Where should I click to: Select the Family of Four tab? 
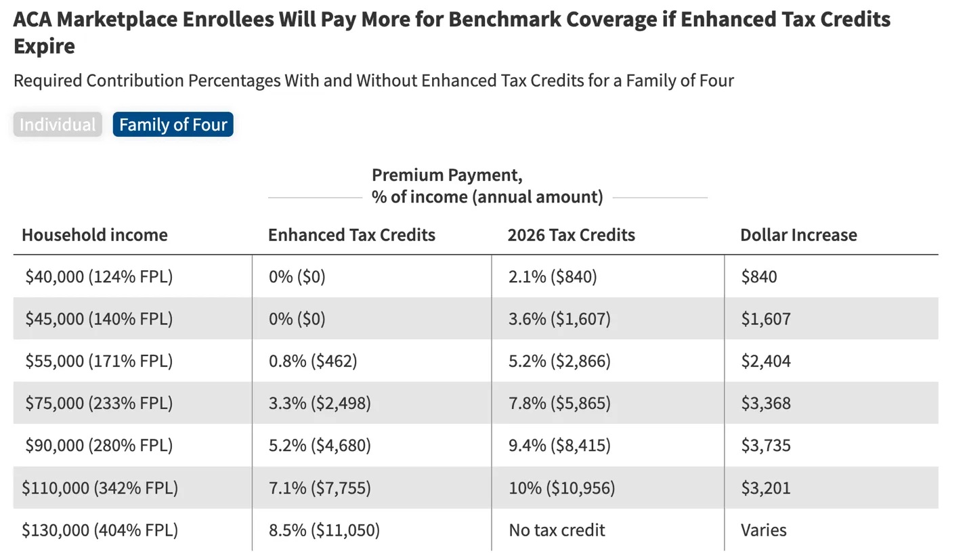(173, 125)
